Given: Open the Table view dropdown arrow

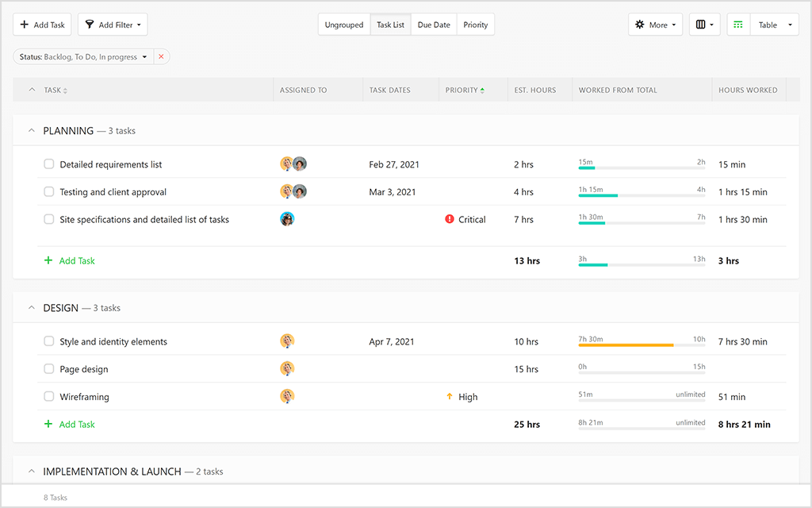Looking at the screenshot, I should pos(790,25).
